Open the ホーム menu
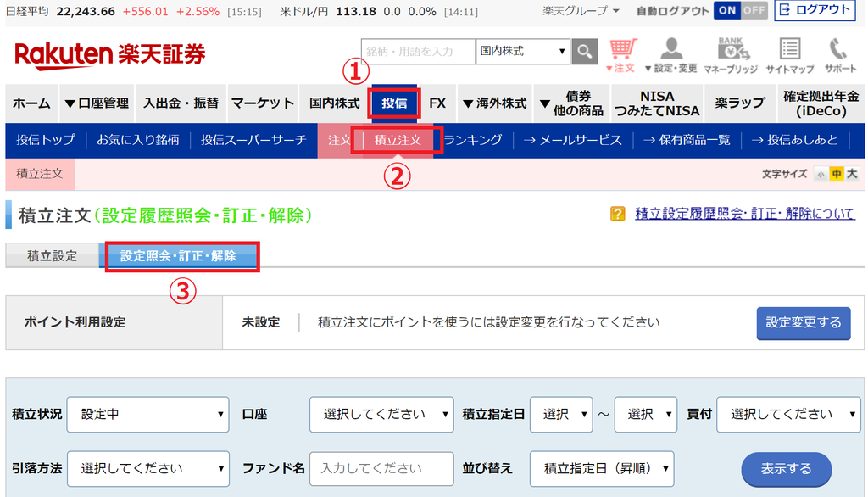868x497 pixels. coord(31,103)
